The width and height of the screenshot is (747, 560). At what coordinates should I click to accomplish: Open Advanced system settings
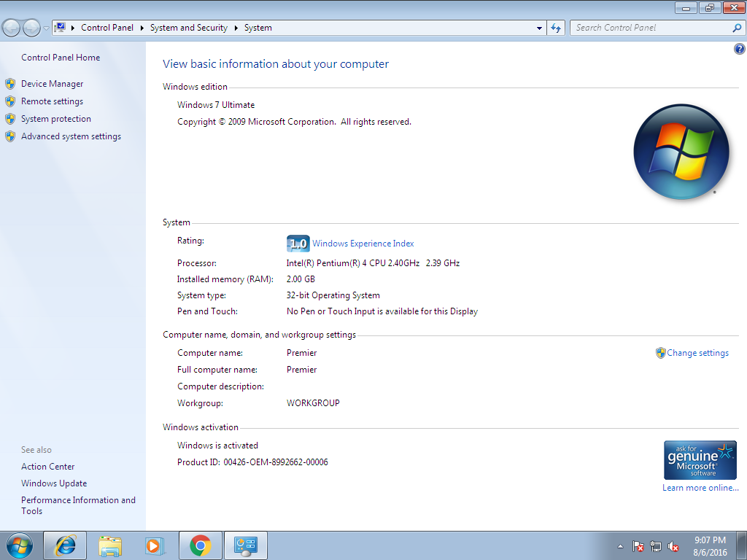71,136
